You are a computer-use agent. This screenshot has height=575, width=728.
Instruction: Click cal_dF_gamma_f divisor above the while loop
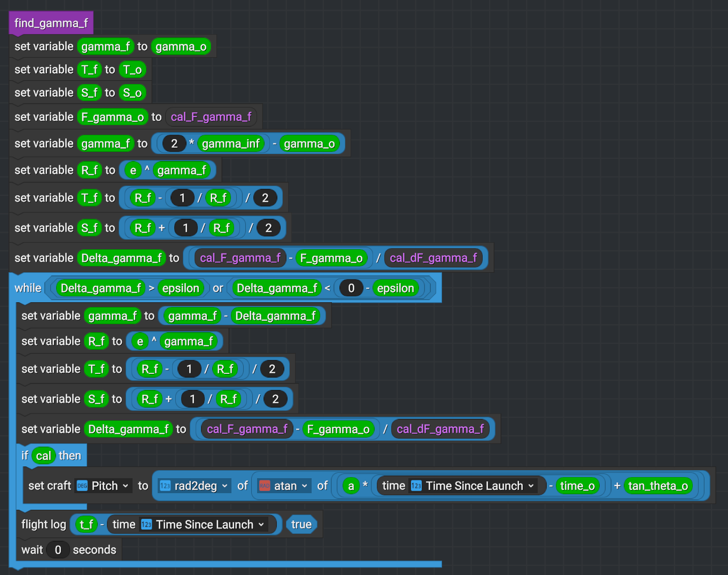[433, 258]
